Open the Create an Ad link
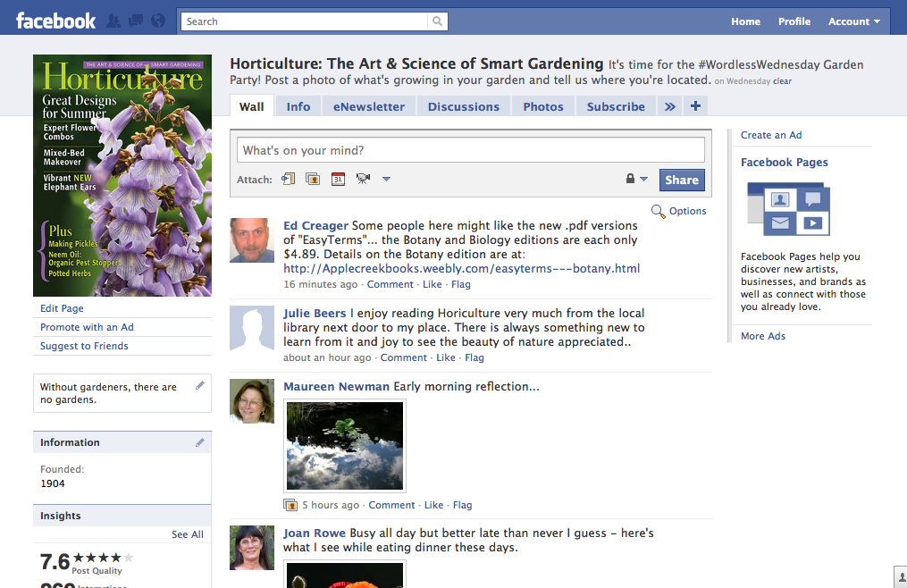 771,135
